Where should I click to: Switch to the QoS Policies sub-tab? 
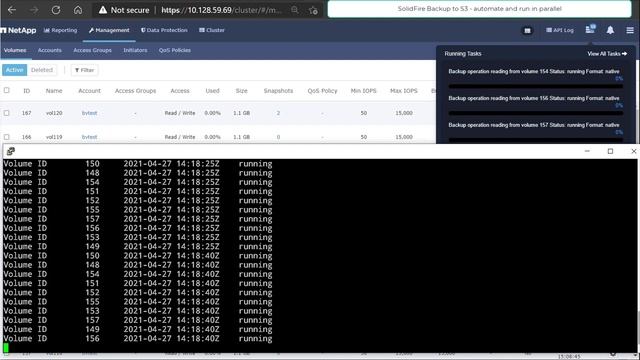click(x=175, y=50)
